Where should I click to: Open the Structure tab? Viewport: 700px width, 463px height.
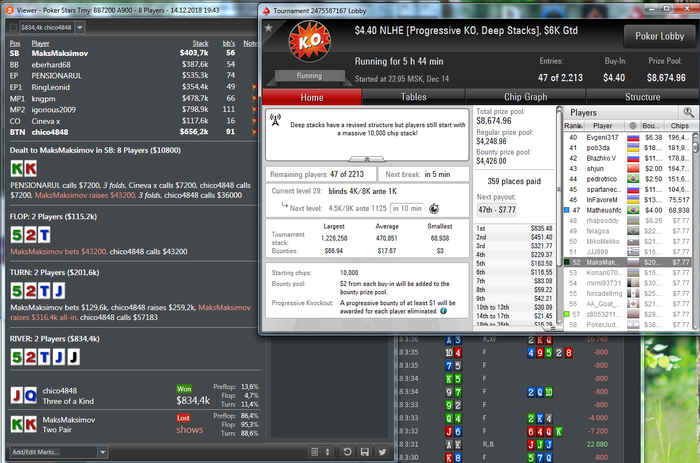coord(642,97)
